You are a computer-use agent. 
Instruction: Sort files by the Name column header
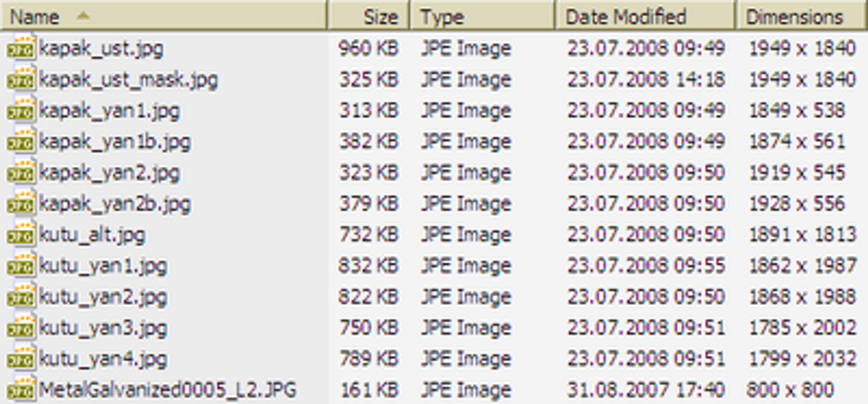[x=164, y=16]
